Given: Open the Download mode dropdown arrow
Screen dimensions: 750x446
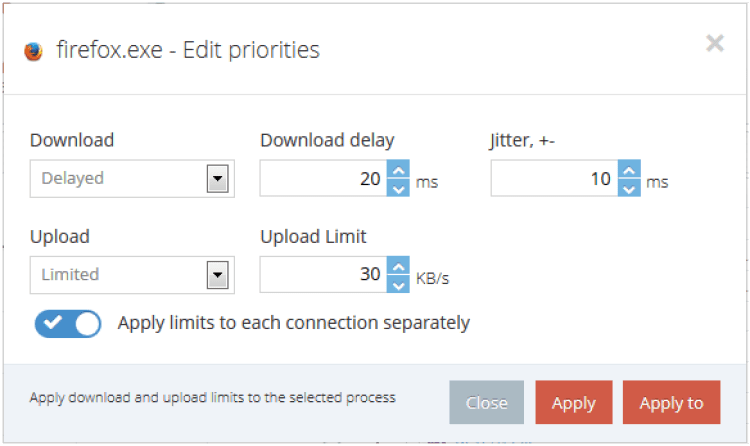Looking at the screenshot, I should pos(217,179).
